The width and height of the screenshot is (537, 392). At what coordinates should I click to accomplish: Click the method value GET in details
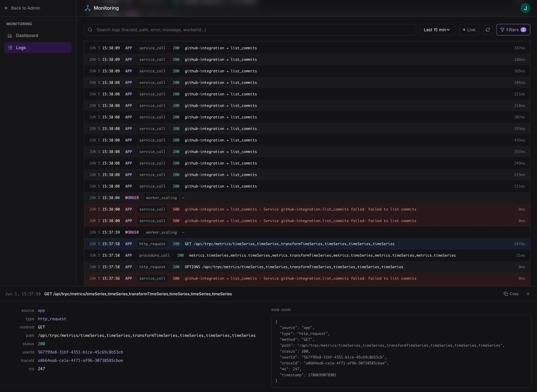point(41,327)
